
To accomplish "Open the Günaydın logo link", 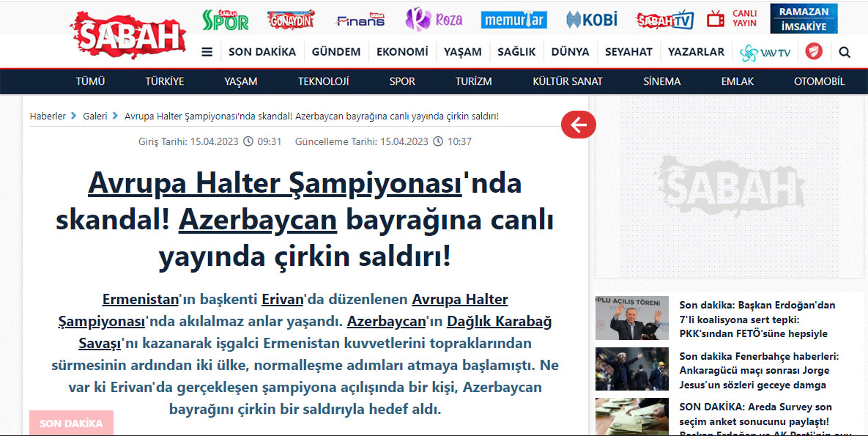I will 291,20.
